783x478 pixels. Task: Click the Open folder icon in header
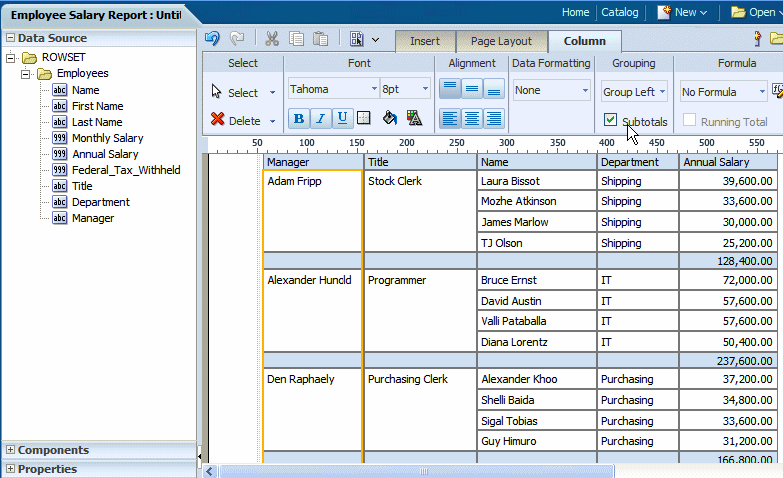pyautogui.click(x=738, y=12)
